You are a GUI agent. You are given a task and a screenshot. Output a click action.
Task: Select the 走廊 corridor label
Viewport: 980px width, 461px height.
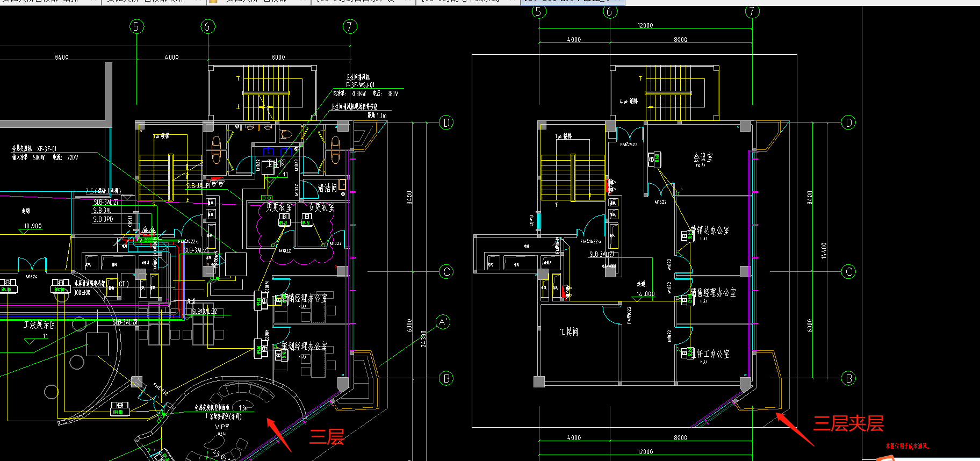pos(25,211)
